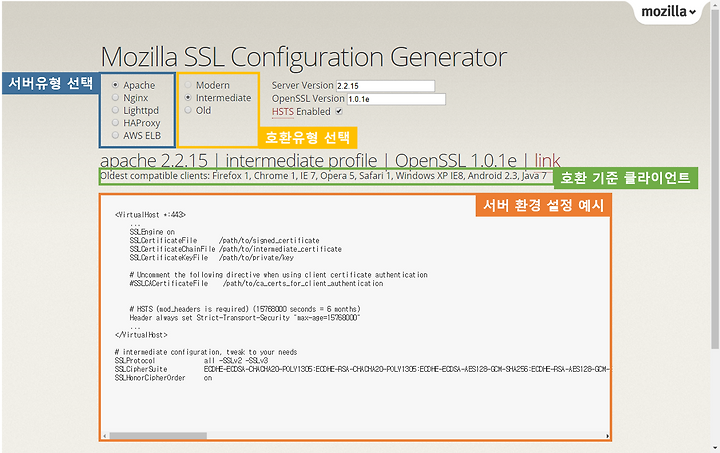Click the 'SSLEngine on' config line

(152, 232)
